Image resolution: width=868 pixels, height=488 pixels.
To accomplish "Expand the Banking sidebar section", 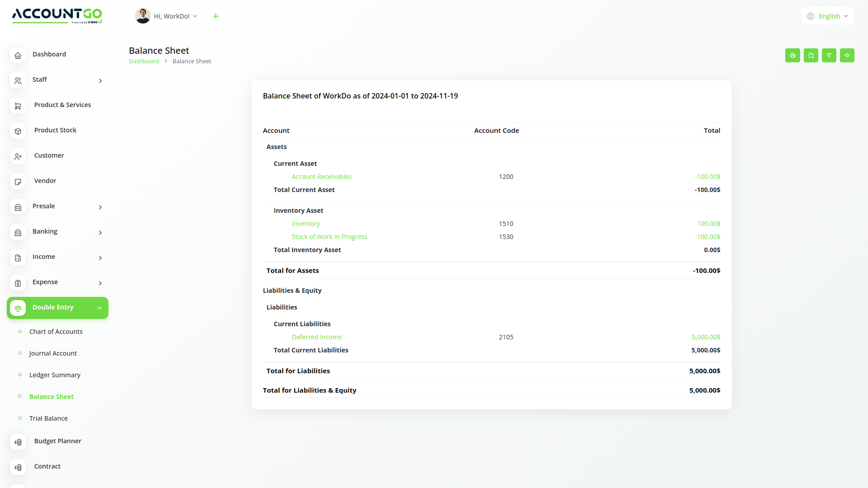I will coord(100,233).
